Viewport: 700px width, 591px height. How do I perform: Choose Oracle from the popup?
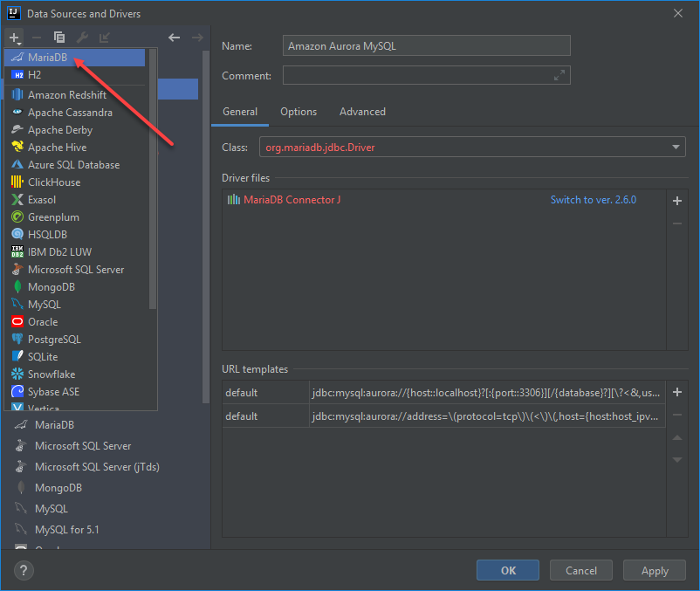pyautogui.click(x=74, y=322)
